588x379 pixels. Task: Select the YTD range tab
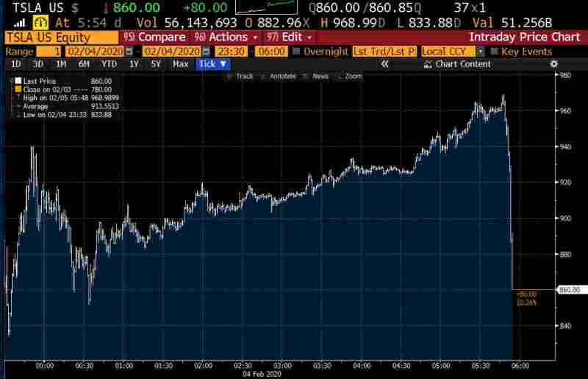click(x=109, y=64)
